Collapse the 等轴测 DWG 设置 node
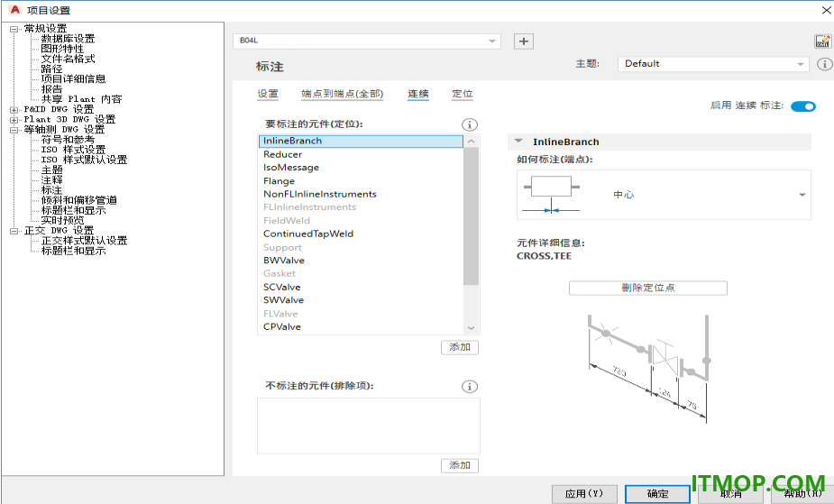Viewport: 834px width, 504px height. [14, 130]
